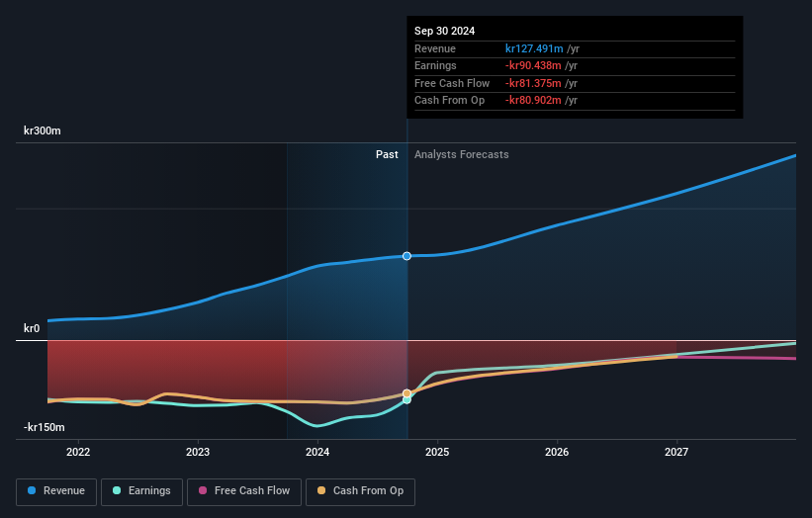
Task: Click the 2025 x-axis label
Action: pyautogui.click(x=437, y=453)
